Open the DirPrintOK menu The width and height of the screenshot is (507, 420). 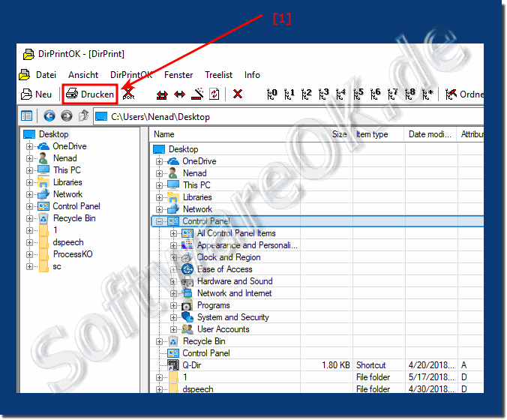coord(131,75)
